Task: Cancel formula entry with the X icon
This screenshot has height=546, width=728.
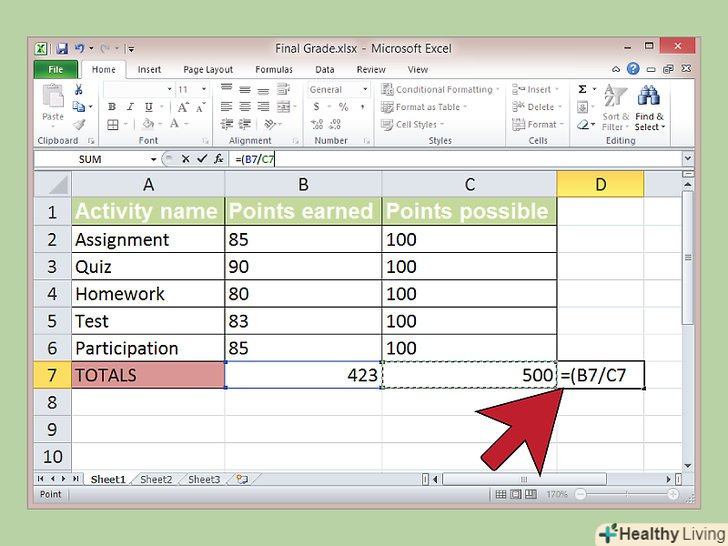Action: (186, 159)
